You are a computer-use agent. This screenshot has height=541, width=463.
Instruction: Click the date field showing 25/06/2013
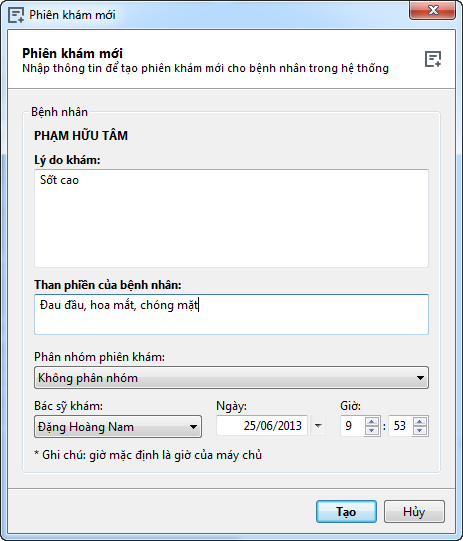(x=262, y=426)
